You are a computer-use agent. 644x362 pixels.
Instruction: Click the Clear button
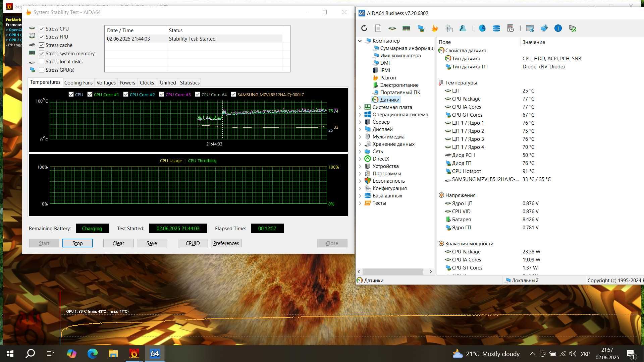pyautogui.click(x=118, y=243)
